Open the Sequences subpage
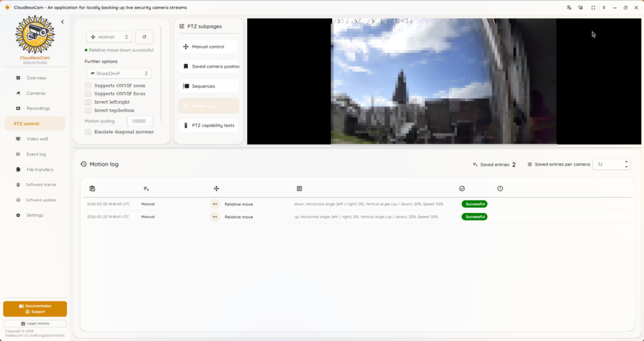The image size is (644, 341). point(209,86)
